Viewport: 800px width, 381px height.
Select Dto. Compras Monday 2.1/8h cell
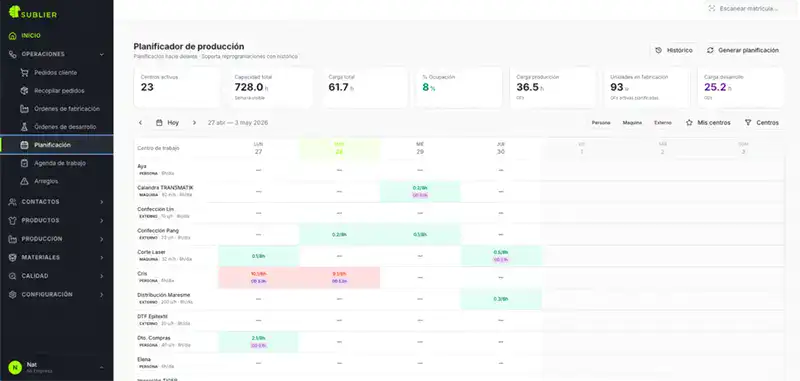259,342
